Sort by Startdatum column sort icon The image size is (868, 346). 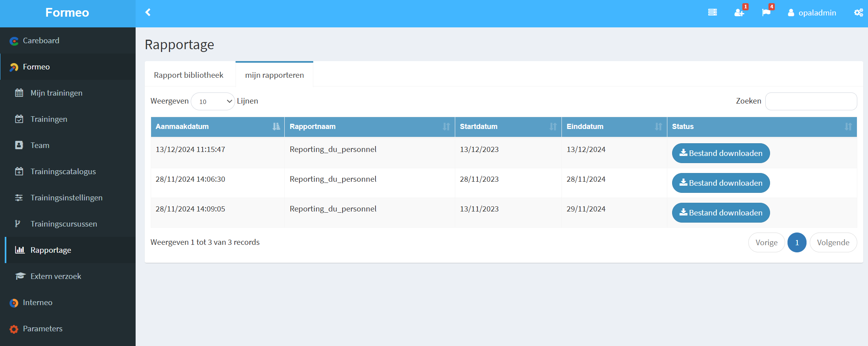pos(553,127)
